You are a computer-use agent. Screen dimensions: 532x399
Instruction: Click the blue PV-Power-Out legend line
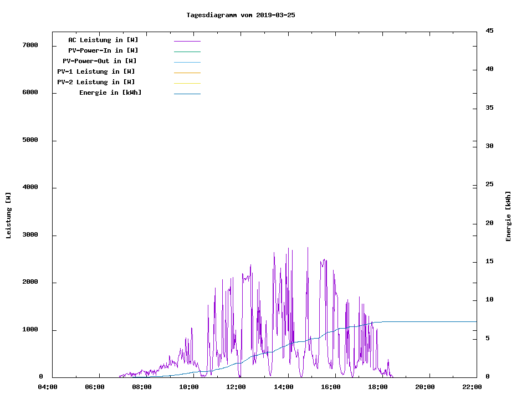[187, 62]
